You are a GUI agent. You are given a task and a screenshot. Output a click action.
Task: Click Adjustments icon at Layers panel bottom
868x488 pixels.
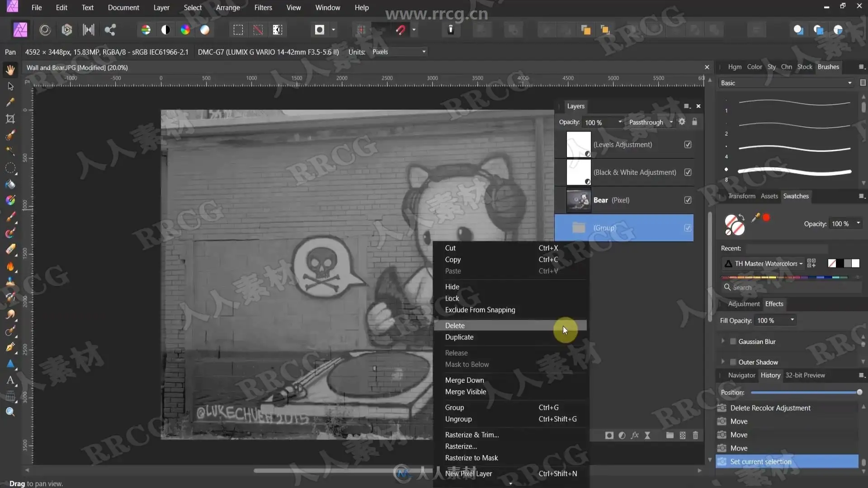pyautogui.click(x=622, y=435)
